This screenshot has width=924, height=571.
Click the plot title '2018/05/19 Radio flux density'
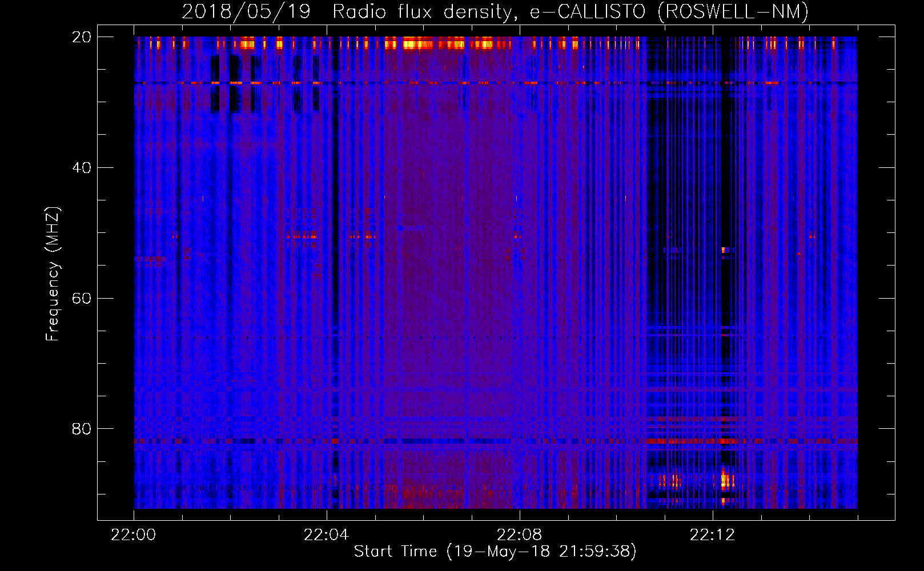495,11
